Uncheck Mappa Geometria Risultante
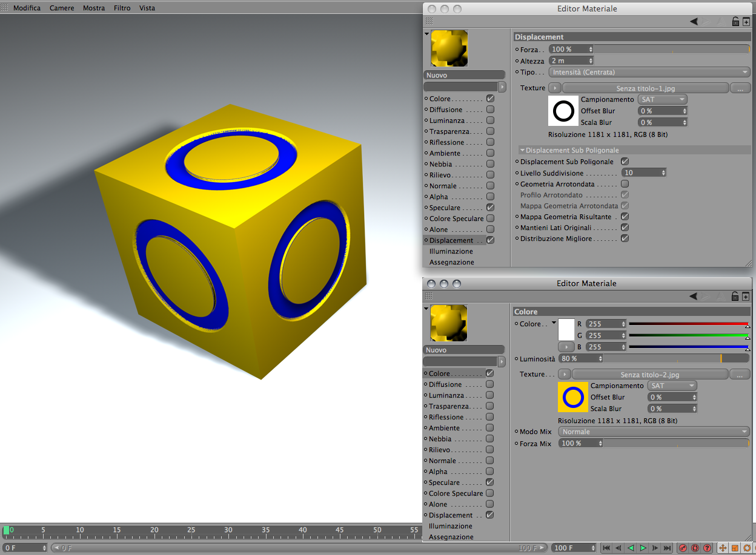 coord(625,217)
